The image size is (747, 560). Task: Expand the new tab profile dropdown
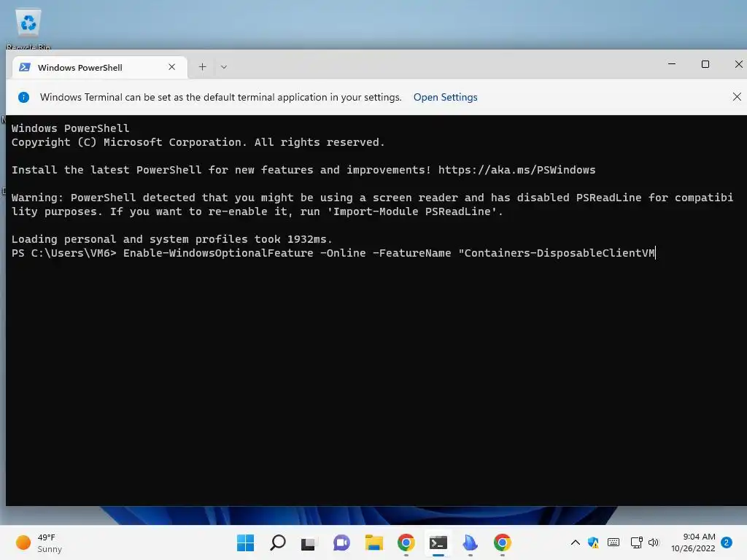(x=223, y=67)
